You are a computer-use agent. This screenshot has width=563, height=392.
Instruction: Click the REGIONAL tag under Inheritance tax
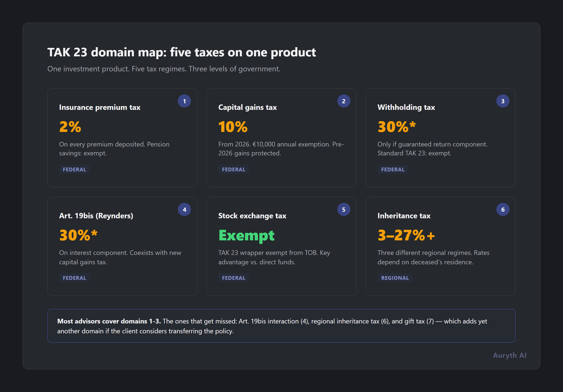coord(395,278)
